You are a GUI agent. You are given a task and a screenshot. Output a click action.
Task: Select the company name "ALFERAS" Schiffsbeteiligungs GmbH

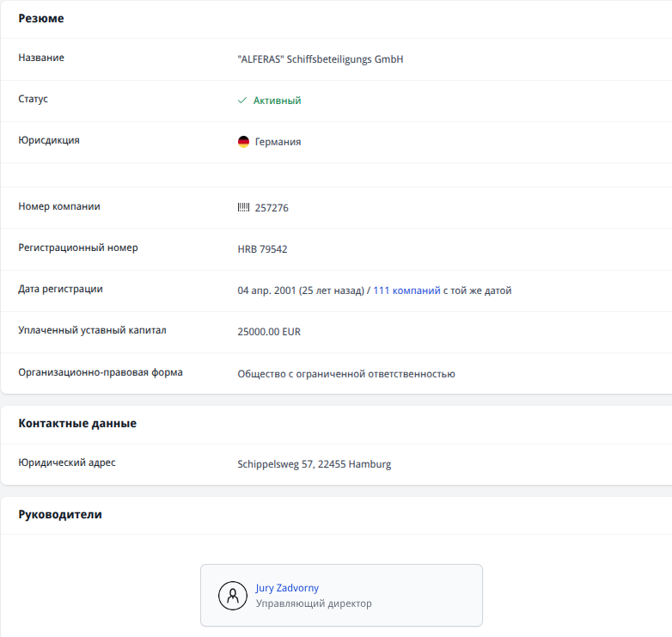tap(320, 59)
